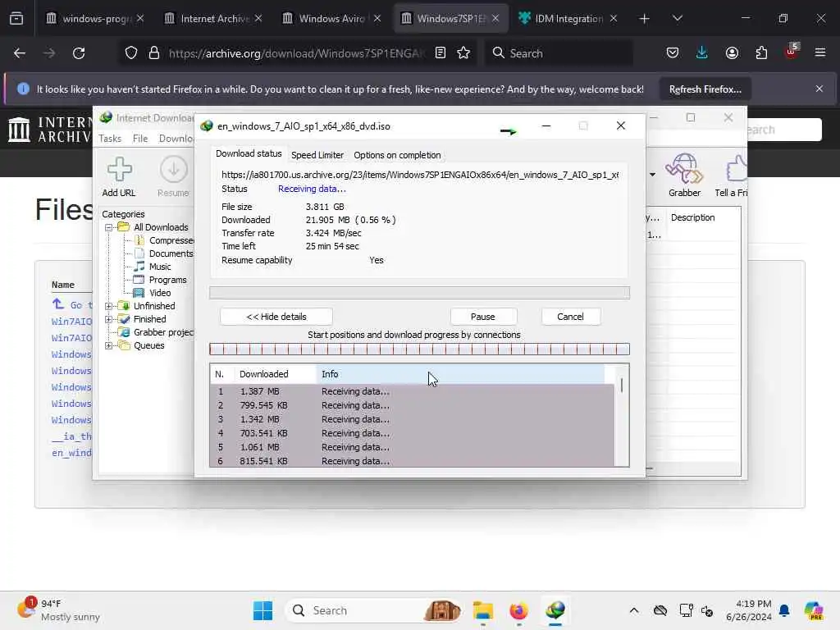Click the Firefox Search box

coord(559,53)
